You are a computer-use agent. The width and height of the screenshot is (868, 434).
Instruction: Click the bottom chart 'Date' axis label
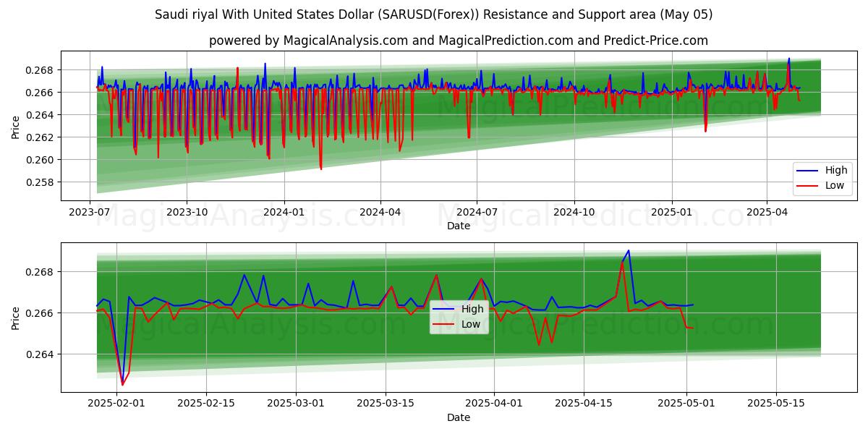[x=459, y=417]
